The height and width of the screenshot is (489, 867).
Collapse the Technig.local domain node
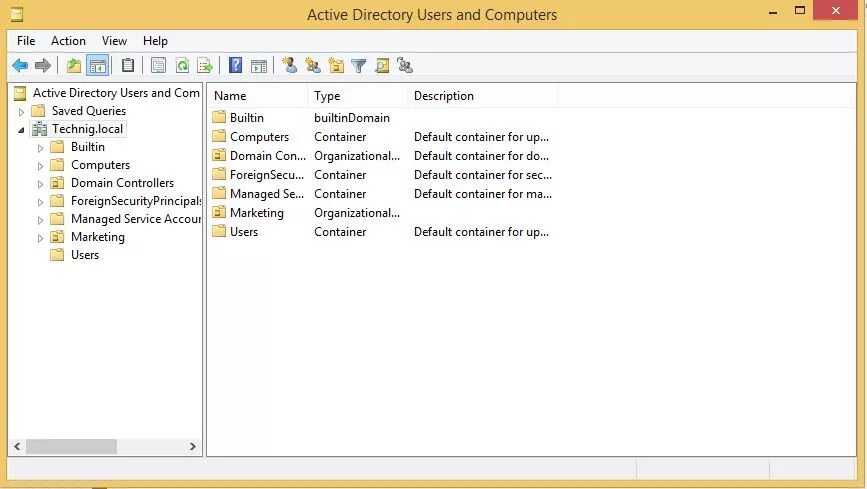tap(21, 130)
